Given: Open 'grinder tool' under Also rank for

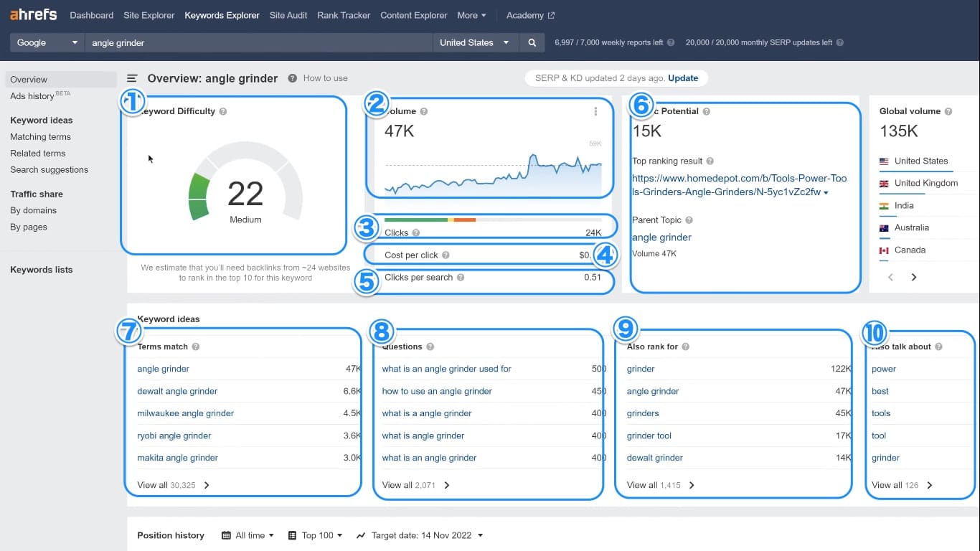Looking at the screenshot, I should 649,435.
